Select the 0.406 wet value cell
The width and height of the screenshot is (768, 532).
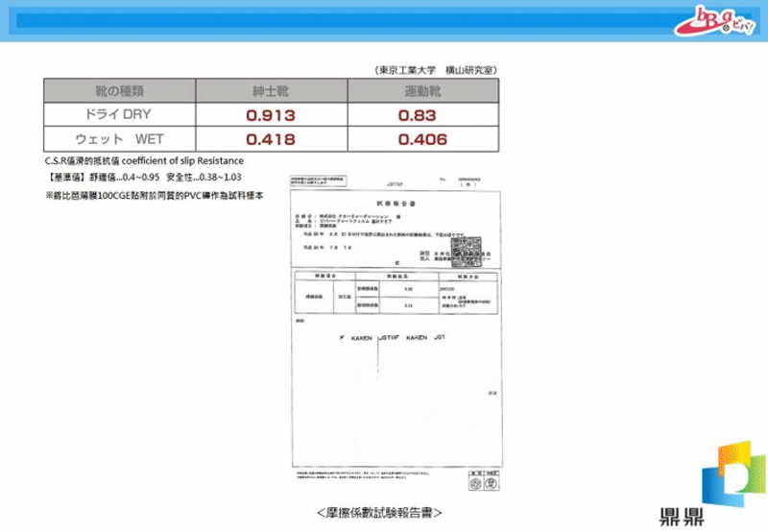pos(421,140)
